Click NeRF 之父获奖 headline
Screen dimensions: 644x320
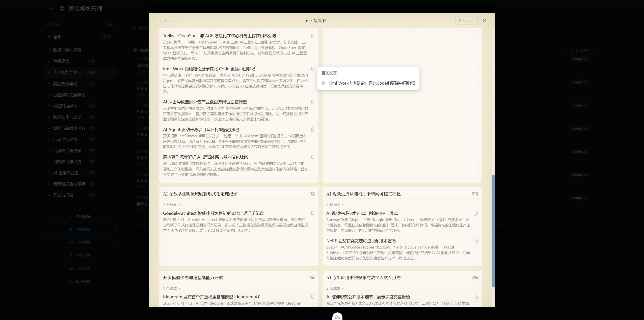[x=361, y=241]
